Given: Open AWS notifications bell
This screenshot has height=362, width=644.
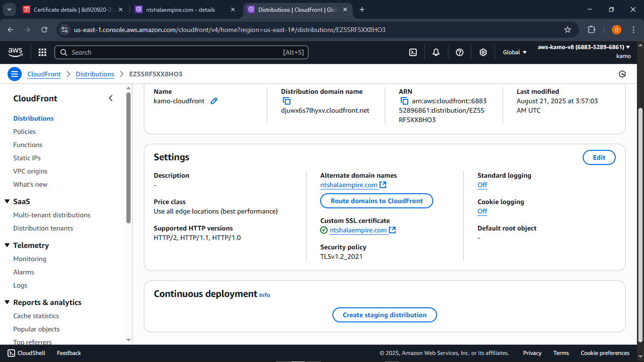Looking at the screenshot, I should click(436, 52).
